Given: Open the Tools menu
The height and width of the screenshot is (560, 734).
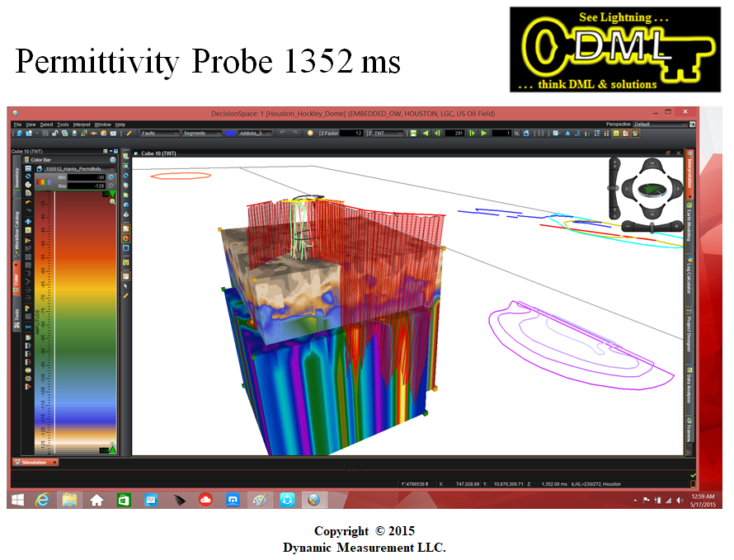Looking at the screenshot, I should (x=63, y=125).
